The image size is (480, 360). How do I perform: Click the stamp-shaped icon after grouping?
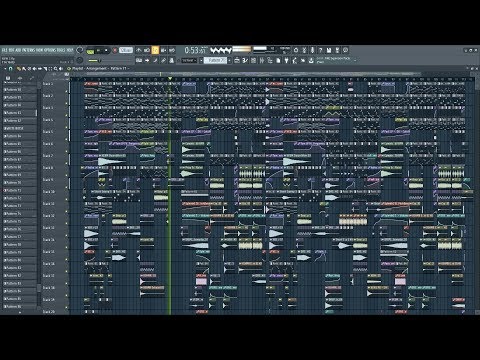pyautogui.click(x=172, y=60)
